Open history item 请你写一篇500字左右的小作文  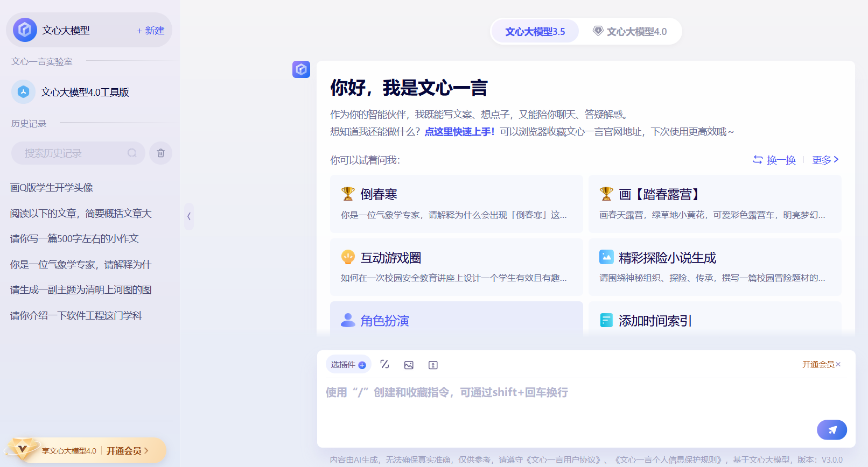(74, 238)
